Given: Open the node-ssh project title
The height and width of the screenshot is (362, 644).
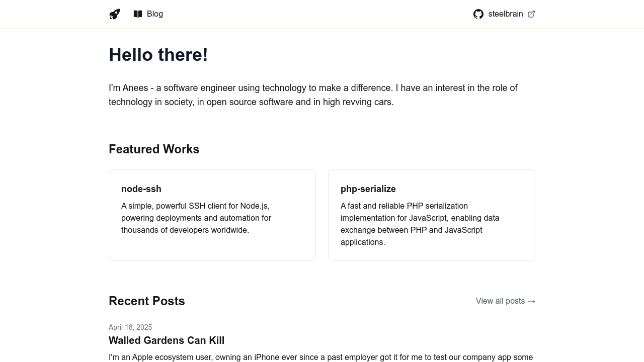Looking at the screenshot, I should (x=141, y=189).
